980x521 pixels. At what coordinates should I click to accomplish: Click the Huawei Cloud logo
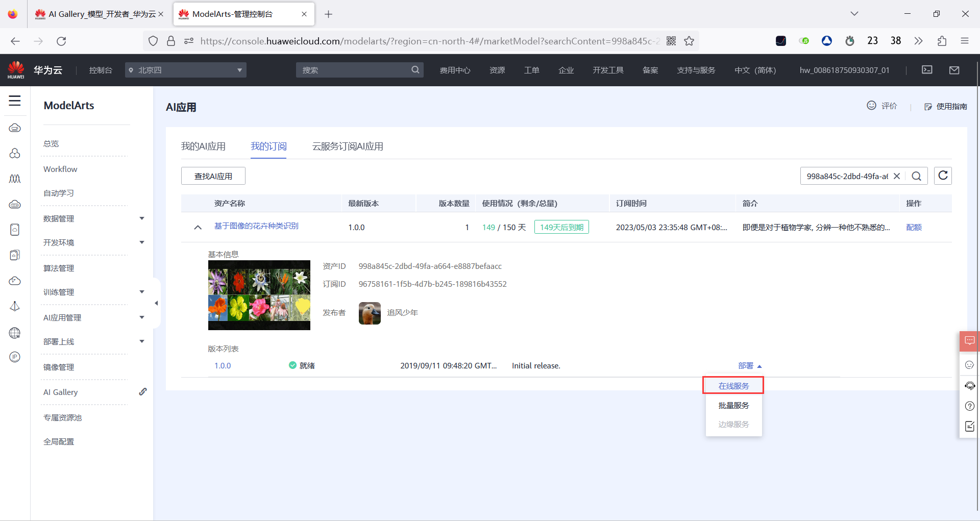(x=15, y=70)
